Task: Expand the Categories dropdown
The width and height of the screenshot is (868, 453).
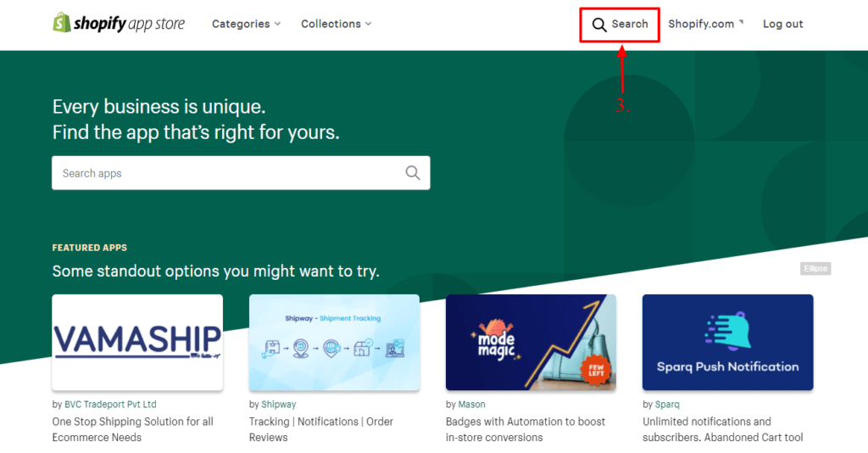Action: [x=246, y=24]
